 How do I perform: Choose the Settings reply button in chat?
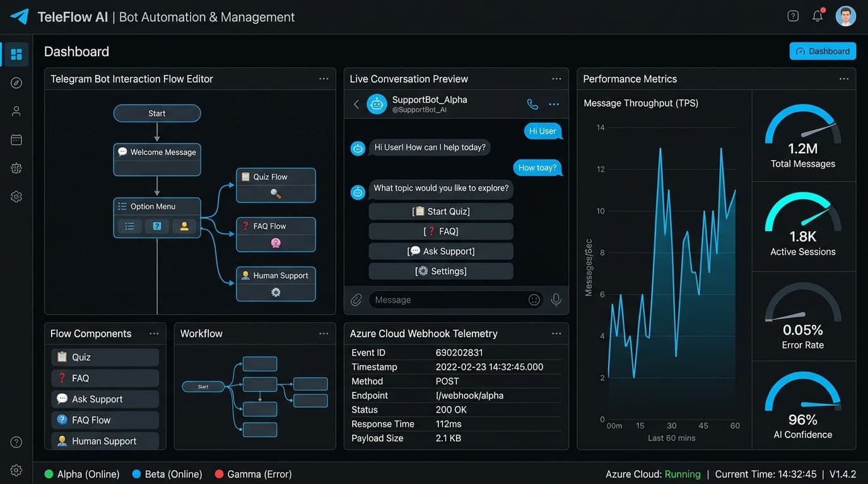point(441,271)
